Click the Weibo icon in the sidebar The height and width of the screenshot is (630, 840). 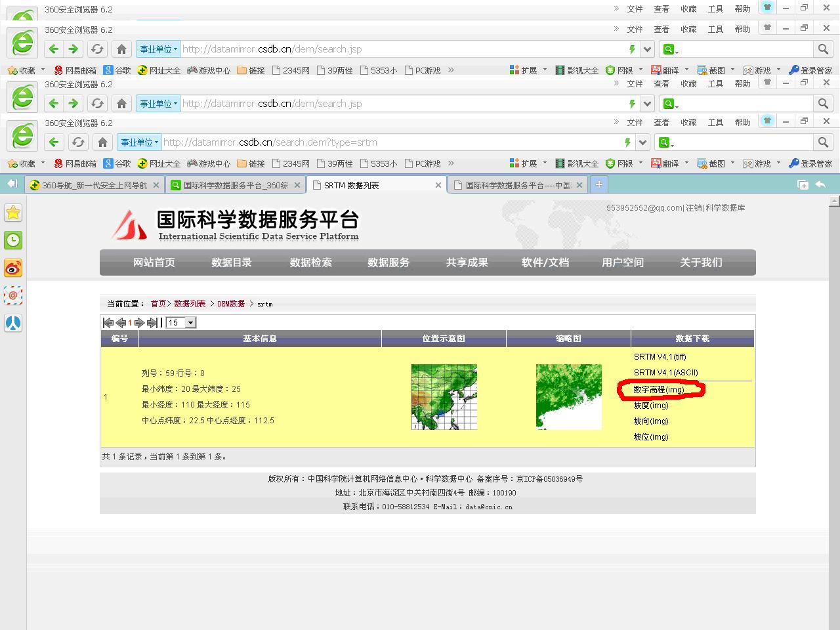coord(13,268)
